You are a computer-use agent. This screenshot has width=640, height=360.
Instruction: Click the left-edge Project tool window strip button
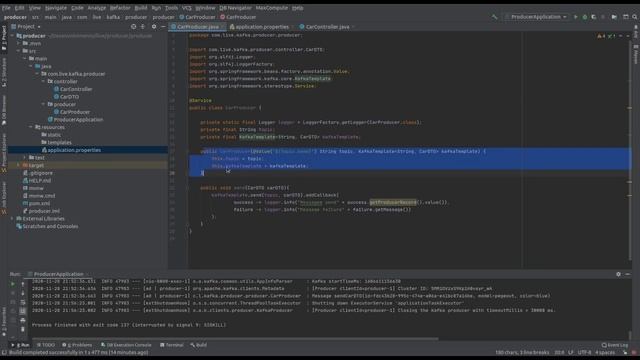[x=4, y=38]
